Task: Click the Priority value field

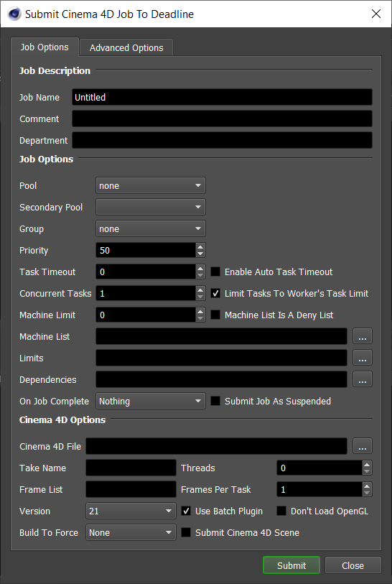Action: (x=146, y=250)
